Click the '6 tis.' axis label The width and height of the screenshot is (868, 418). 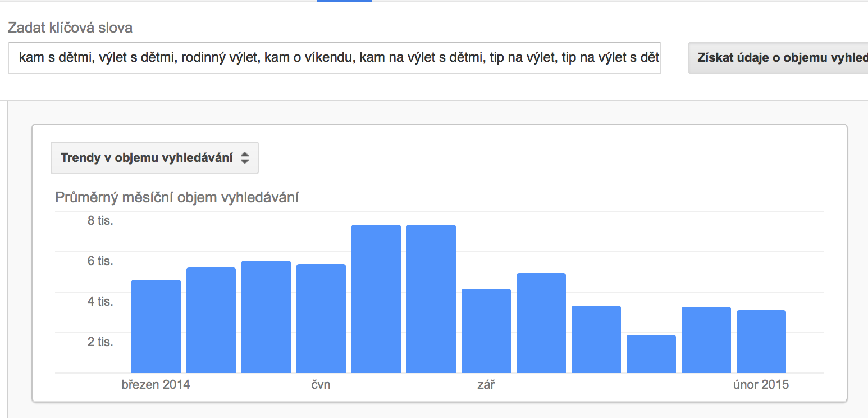100,261
